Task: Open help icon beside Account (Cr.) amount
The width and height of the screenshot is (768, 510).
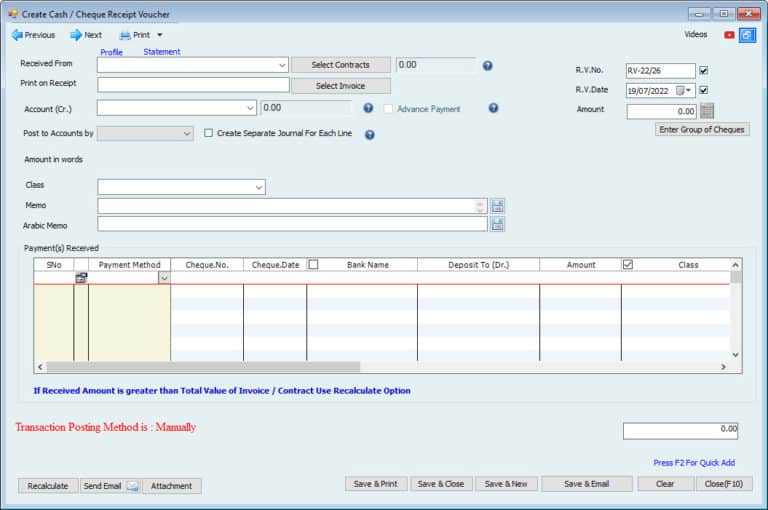Action: (x=368, y=108)
